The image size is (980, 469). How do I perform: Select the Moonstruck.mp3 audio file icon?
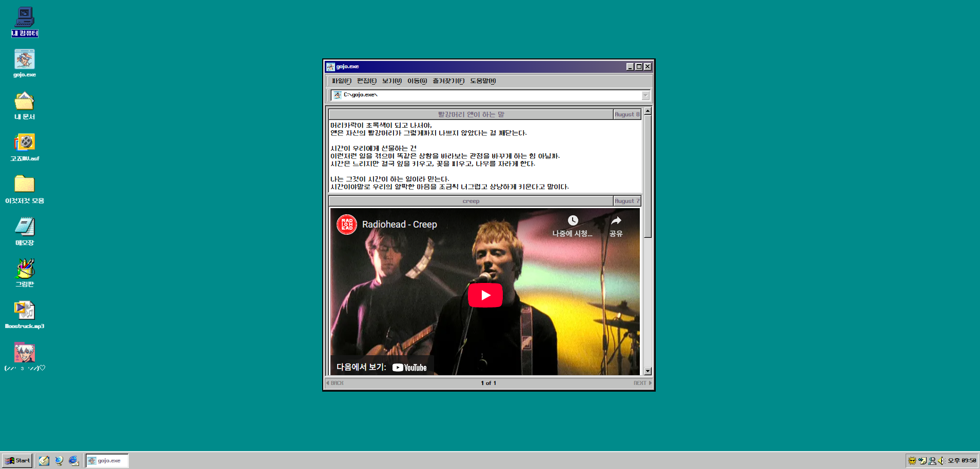coord(25,315)
